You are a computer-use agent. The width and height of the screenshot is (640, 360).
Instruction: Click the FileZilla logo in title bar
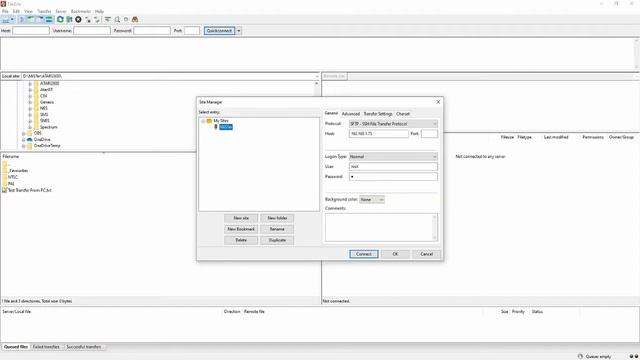pos(3,4)
